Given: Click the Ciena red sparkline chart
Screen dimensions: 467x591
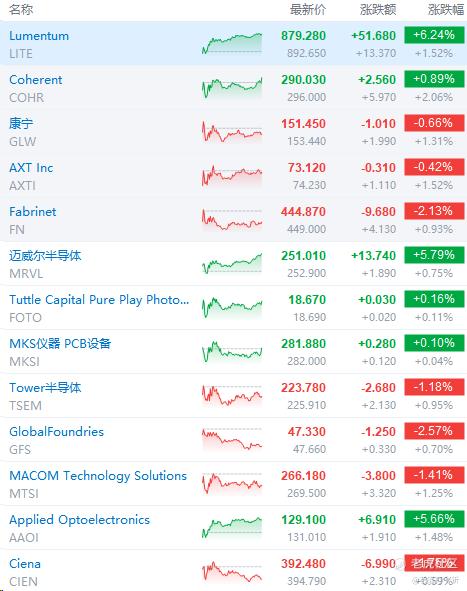Looking at the screenshot, I should [x=232, y=571].
